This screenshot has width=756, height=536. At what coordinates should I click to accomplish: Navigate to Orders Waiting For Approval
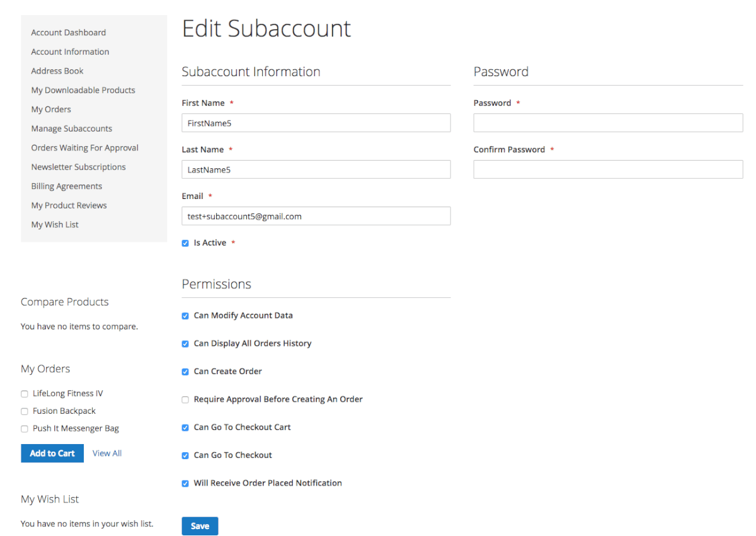tap(85, 148)
